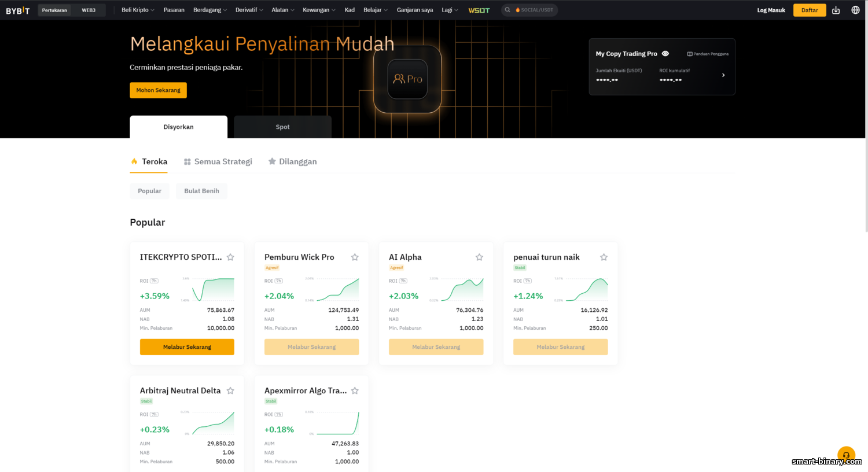Screen dimensions: 868x472
Task: Click the +3.59% ROI value
Action: pos(155,296)
